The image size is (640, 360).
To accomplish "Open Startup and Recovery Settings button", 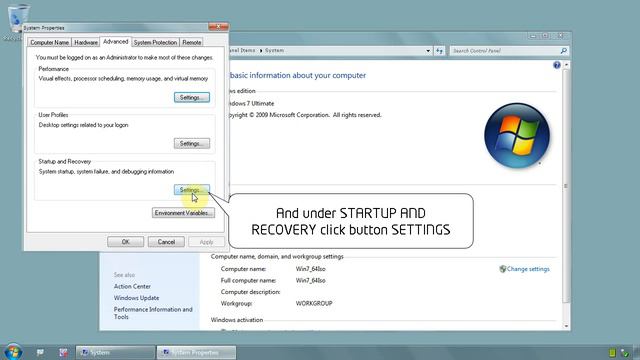I will 192,190.
